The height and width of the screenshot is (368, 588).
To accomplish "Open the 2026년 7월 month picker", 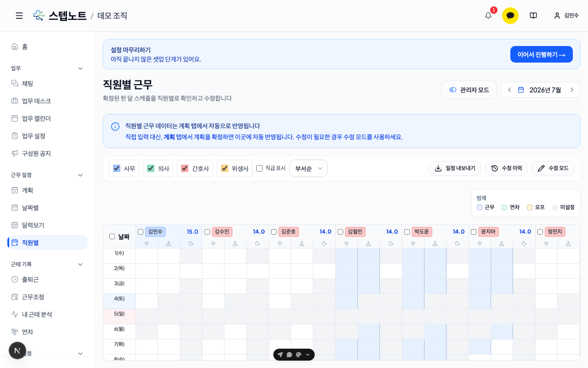I will pos(540,90).
